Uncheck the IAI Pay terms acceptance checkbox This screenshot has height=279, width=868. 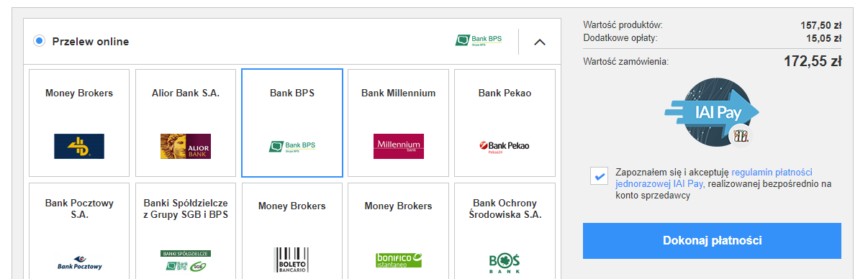(598, 176)
